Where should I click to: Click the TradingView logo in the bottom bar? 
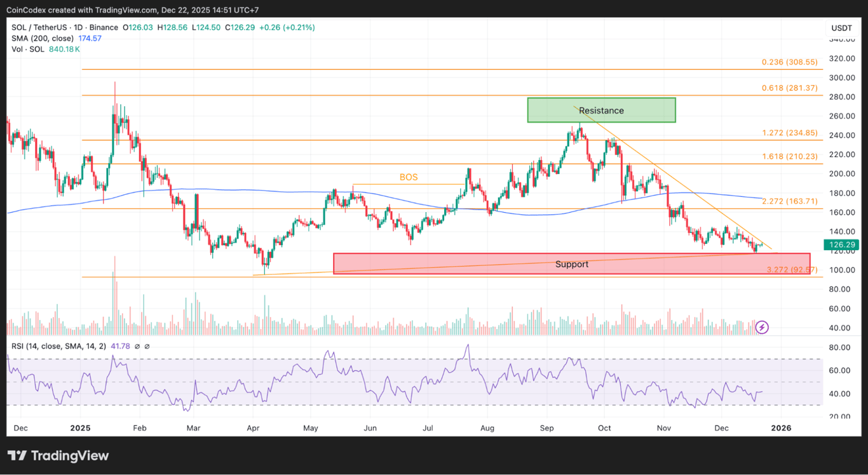click(57, 455)
